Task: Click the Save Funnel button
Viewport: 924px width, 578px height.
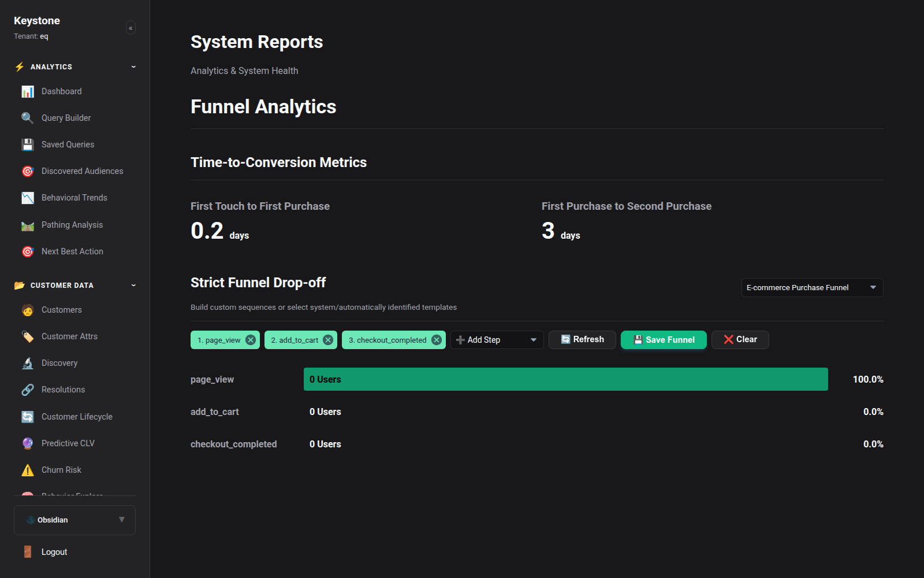Action: pyautogui.click(x=664, y=340)
